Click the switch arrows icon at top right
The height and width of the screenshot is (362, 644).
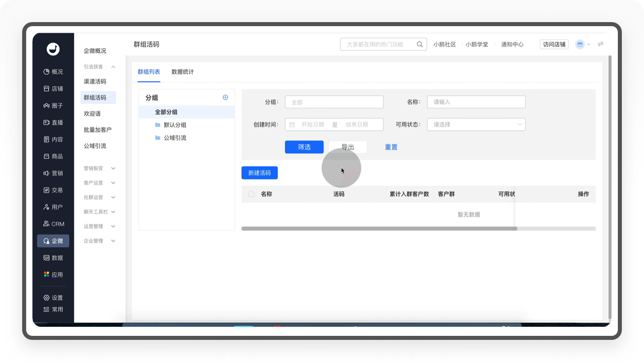pyautogui.click(x=600, y=44)
